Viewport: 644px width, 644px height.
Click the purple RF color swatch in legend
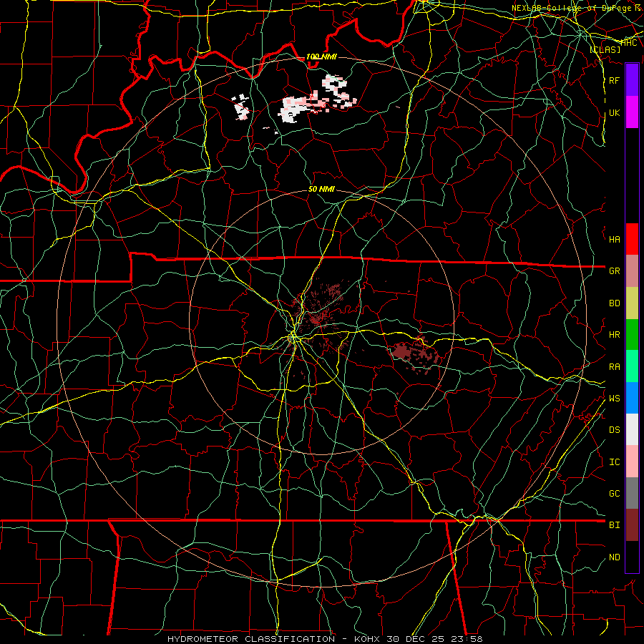(x=632, y=80)
